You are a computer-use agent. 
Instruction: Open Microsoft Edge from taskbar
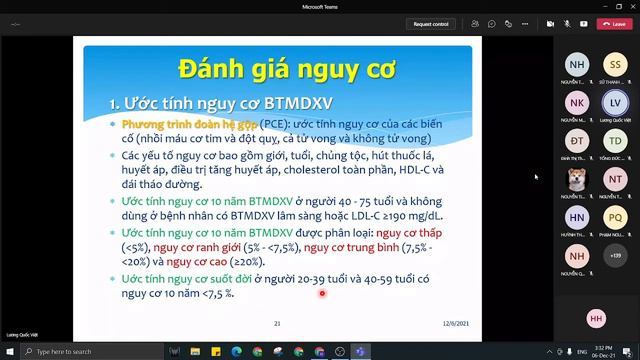click(236, 351)
